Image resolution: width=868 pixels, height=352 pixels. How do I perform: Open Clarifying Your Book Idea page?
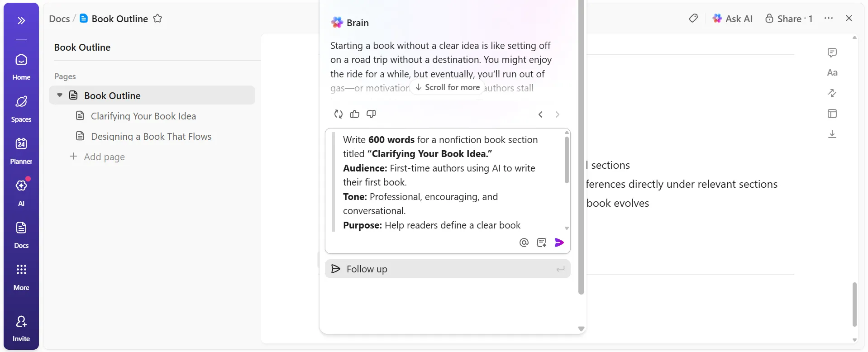coord(143,116)
